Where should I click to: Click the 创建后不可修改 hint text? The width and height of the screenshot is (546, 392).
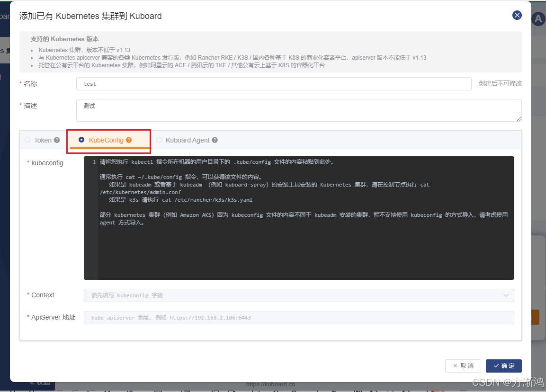pos(500,83)
